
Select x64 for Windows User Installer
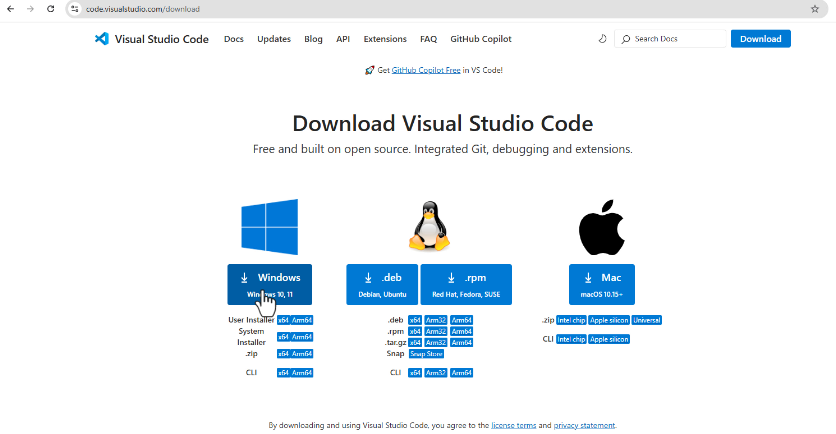coord(283,320)
